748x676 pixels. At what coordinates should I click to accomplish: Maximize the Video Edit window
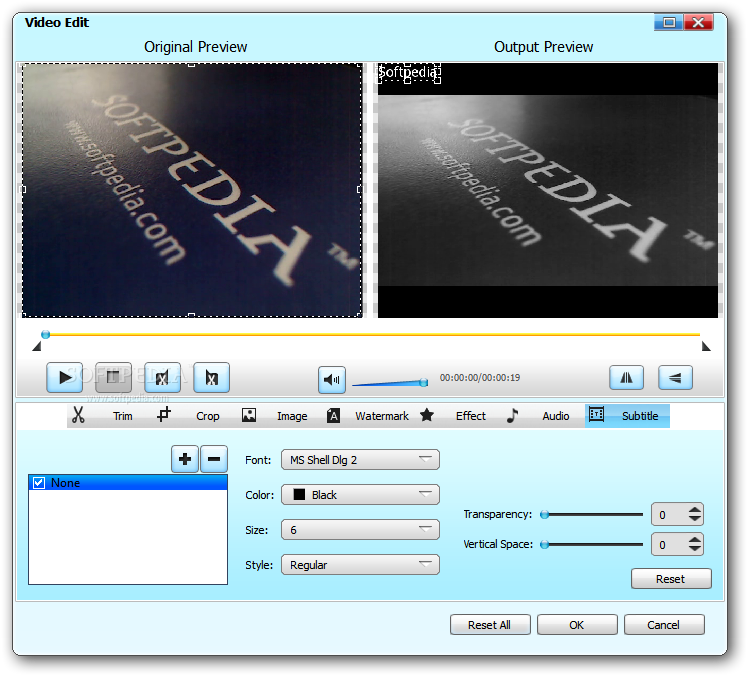[x=669, y=22]
